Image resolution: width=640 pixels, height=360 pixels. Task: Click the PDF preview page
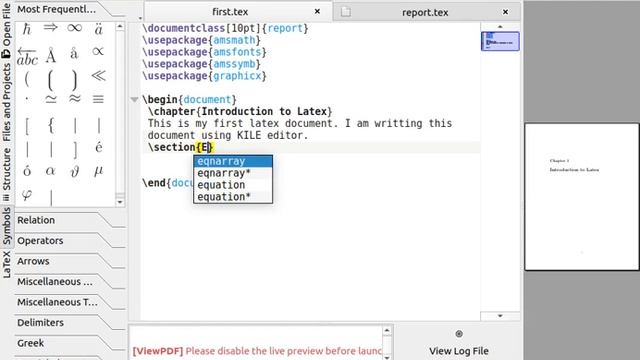pyautogui.click(x=582, y=197)
